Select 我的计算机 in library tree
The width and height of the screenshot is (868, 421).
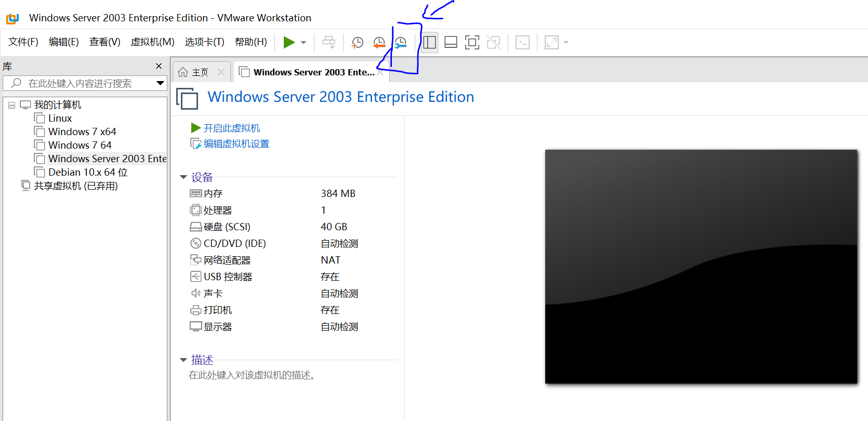(x=58, y=105)
